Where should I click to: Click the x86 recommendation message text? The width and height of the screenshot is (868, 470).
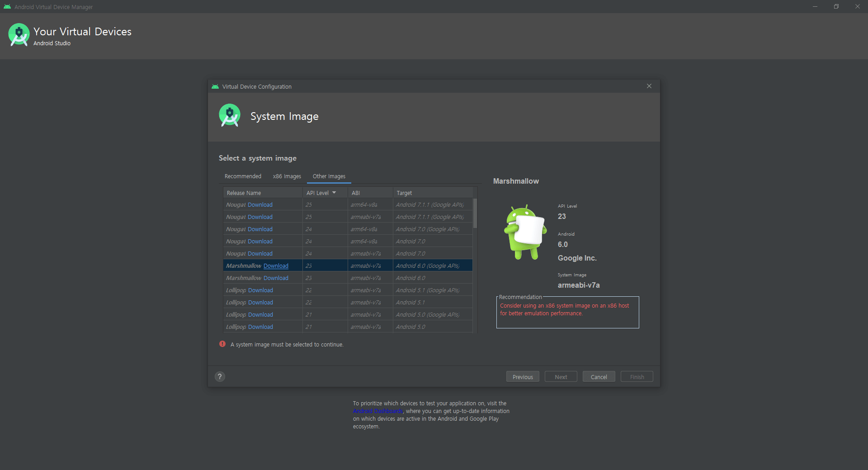pyautogui.click(x=564, y=309)
